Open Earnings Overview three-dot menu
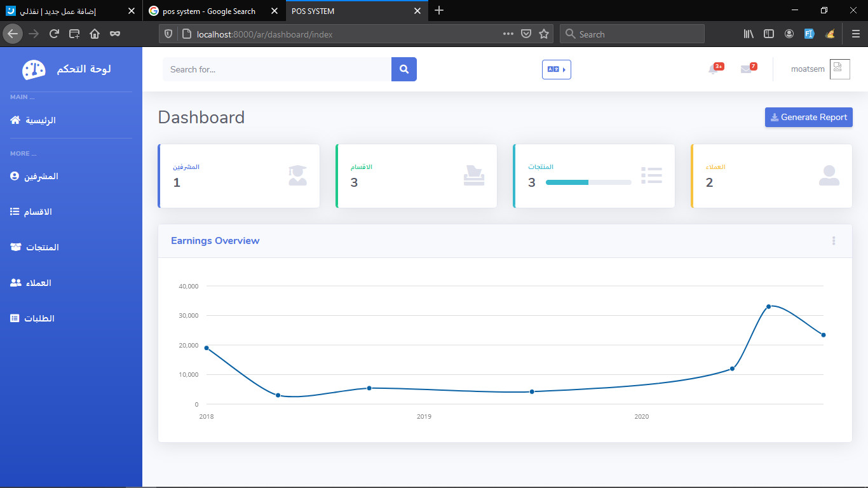This screenshot has width=868, height=488. coord(834,241)
